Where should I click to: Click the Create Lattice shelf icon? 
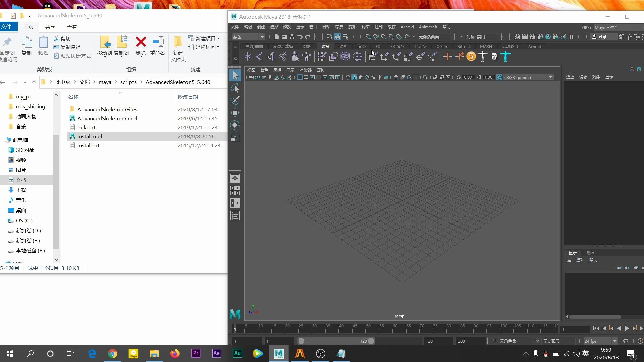(345, 56)
